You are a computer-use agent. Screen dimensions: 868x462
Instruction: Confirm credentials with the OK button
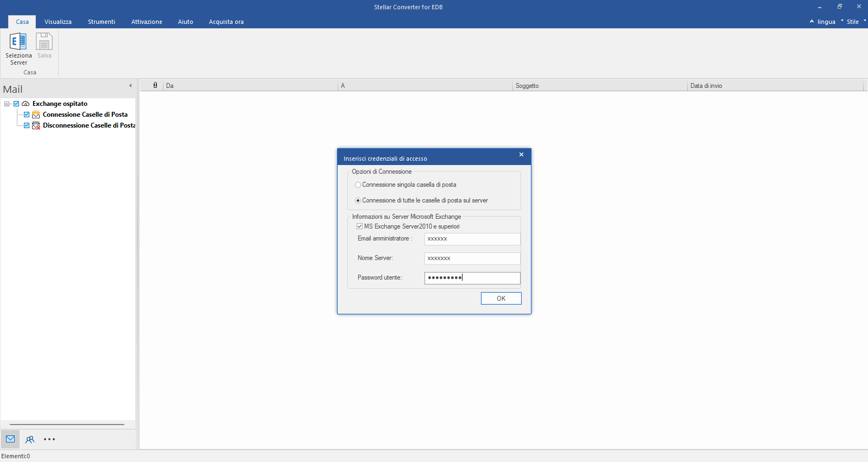501,299
